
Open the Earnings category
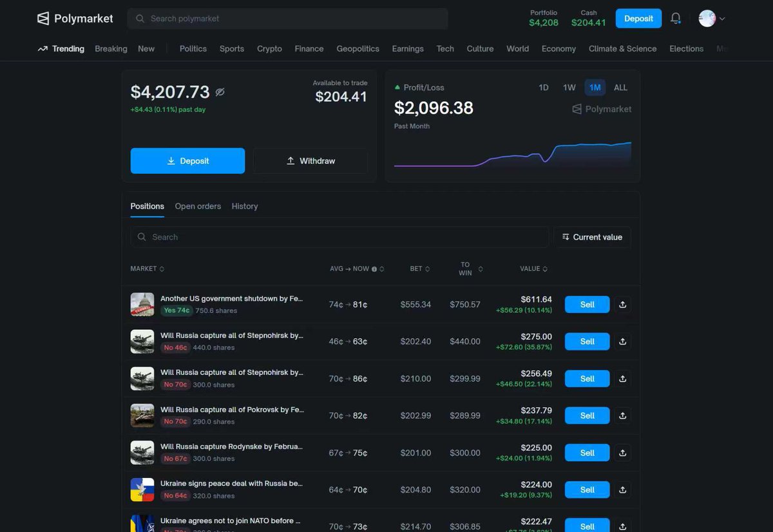(408, 49)
